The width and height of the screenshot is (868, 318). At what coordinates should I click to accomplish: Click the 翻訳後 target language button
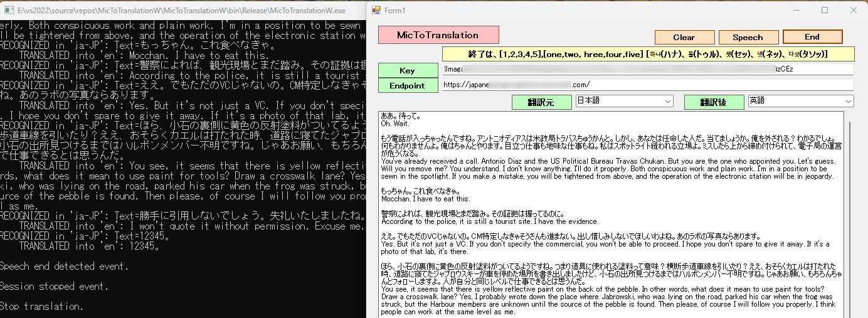712,102
